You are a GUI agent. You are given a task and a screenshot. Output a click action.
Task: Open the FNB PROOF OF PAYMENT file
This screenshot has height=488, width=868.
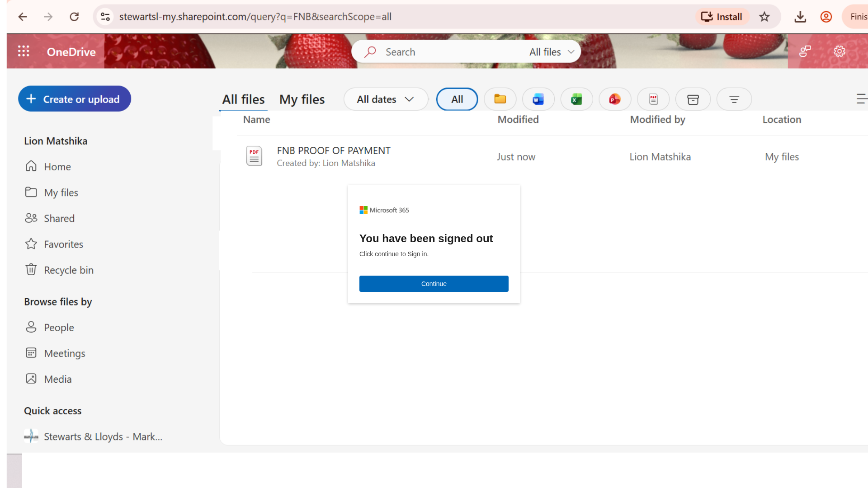click(x=334, y=150)
